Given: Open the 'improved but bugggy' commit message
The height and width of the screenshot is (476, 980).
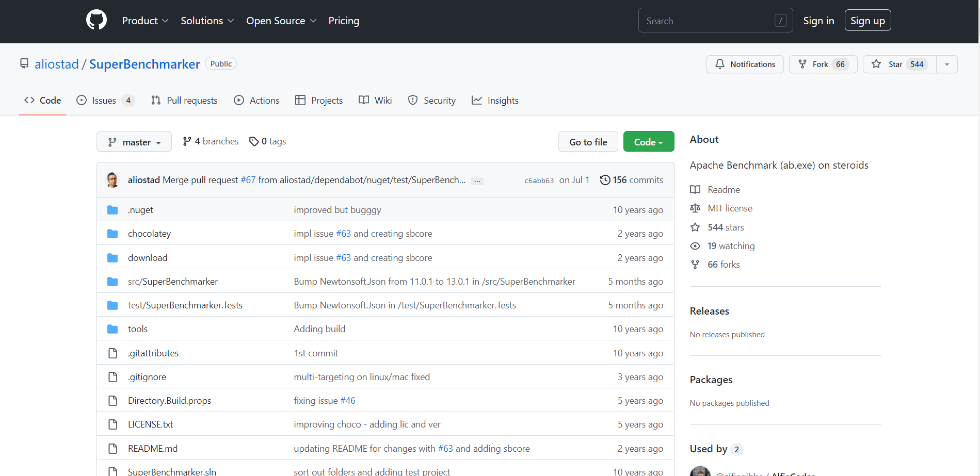Looking at the screenshot, I should (x=338, y=210).
